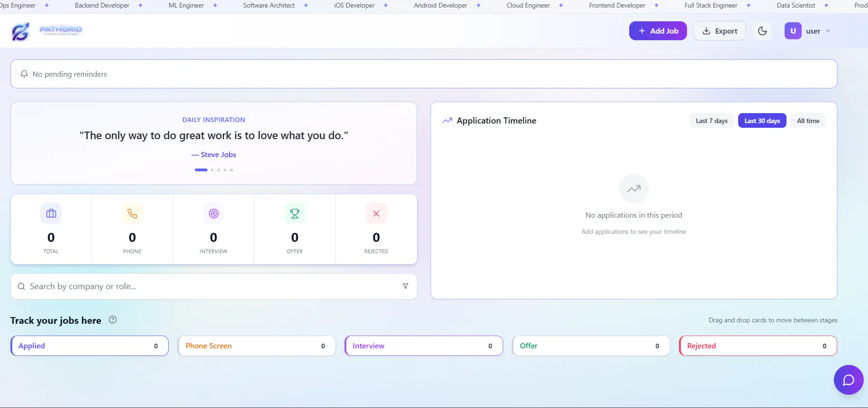Click the search magnifier icon

click(x=21, y=286)
